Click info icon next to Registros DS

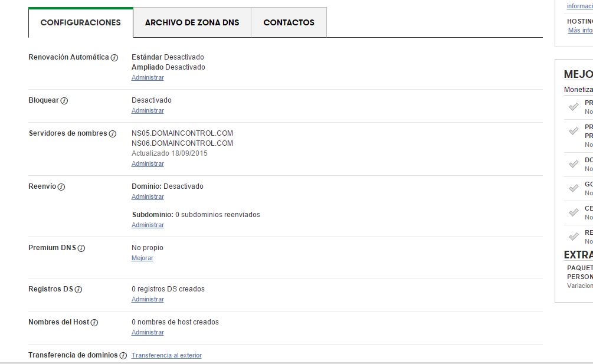(x=78, y=290)
